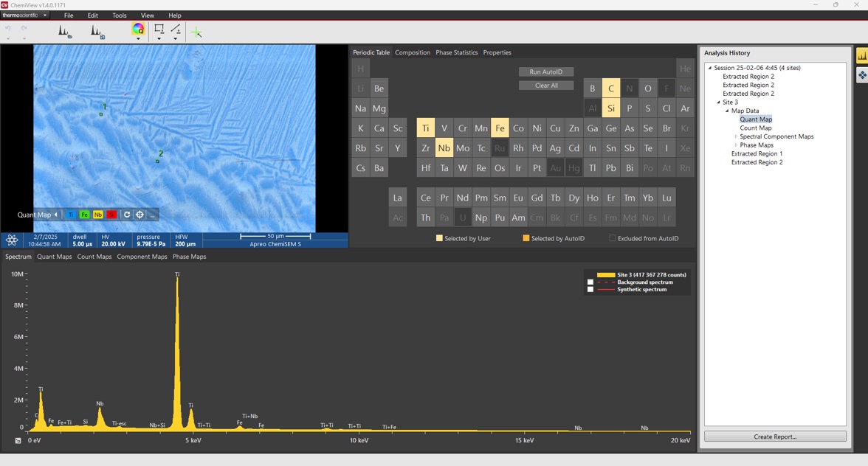This screenshot has width=868, height=466.
Task: Select the line scan extraction tool
Action: point(176,29)
